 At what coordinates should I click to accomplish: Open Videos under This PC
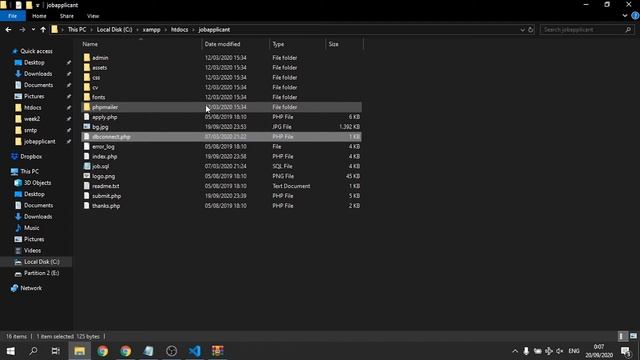click(x=32, y=251)
